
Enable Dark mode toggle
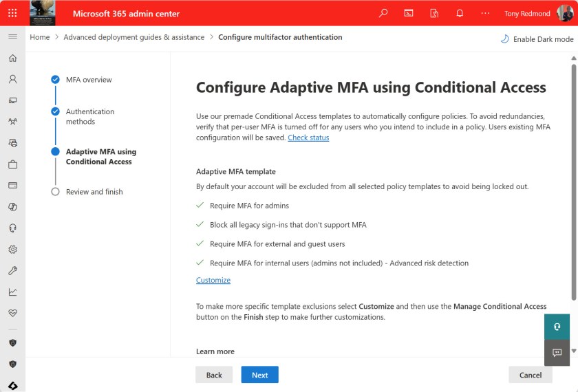point(537,39)
